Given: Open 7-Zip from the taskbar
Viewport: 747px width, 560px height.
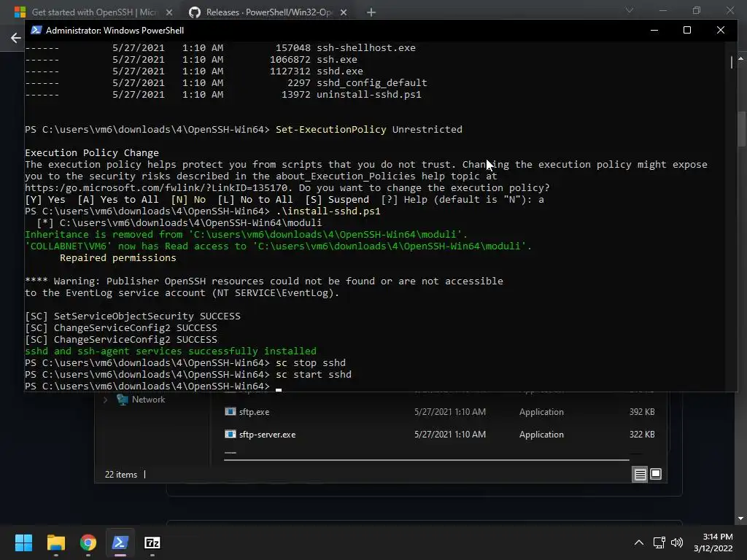Looking at the screenshot, I should coord(152,542).
